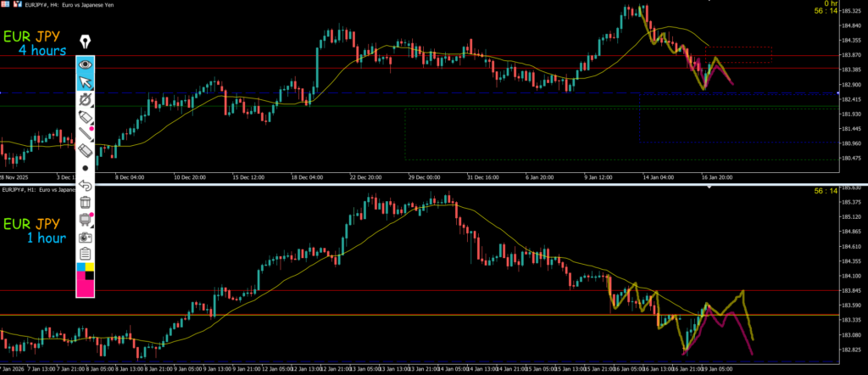Toggle the crossed-out pen drawing-disable icon

[86, 100]
